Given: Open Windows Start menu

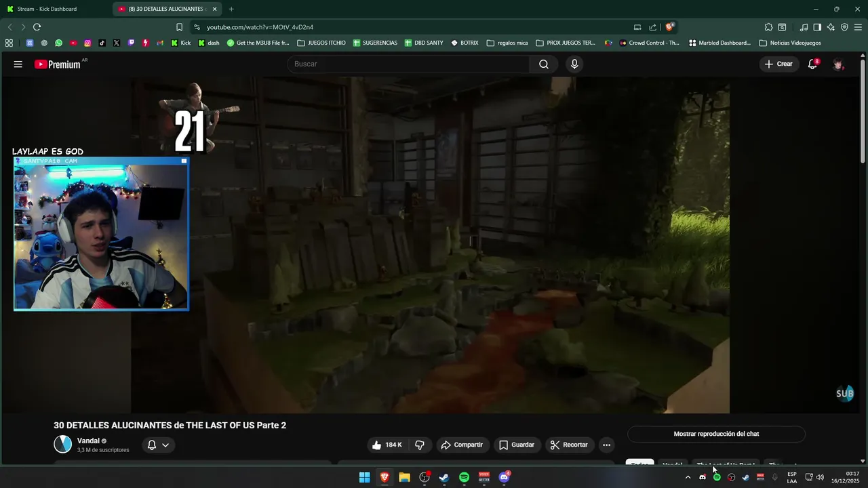Looking at the screenshot, I should (364, 477).
